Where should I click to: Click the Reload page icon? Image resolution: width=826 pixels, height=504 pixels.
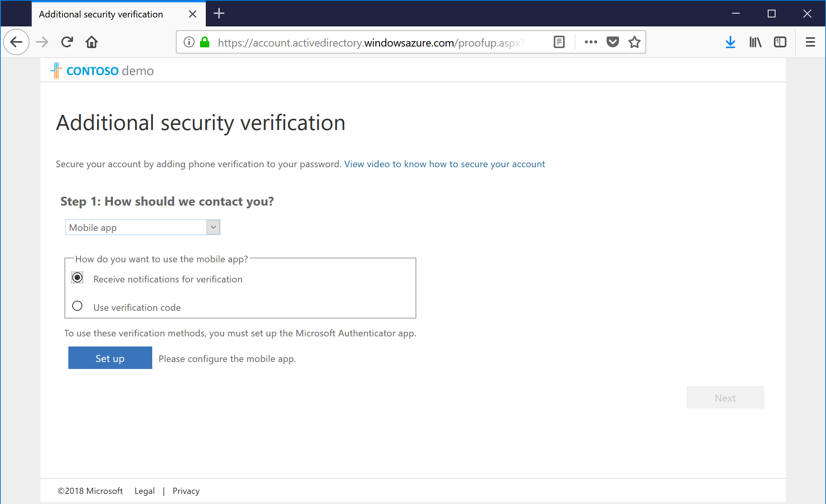(67, 42)
